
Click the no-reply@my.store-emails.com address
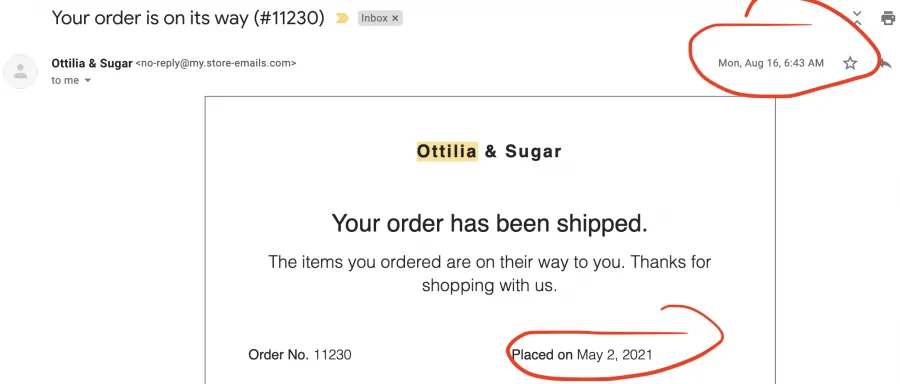[x=216, y=63]
